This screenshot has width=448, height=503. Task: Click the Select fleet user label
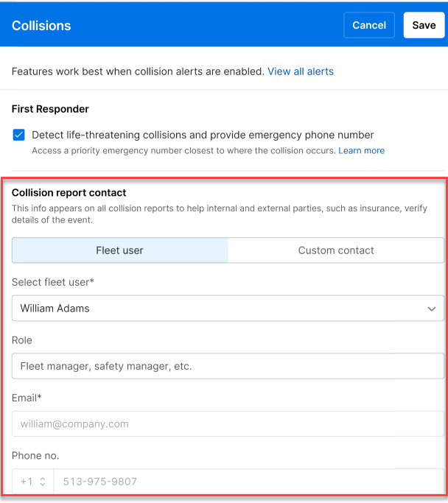(x=53, y=282)
